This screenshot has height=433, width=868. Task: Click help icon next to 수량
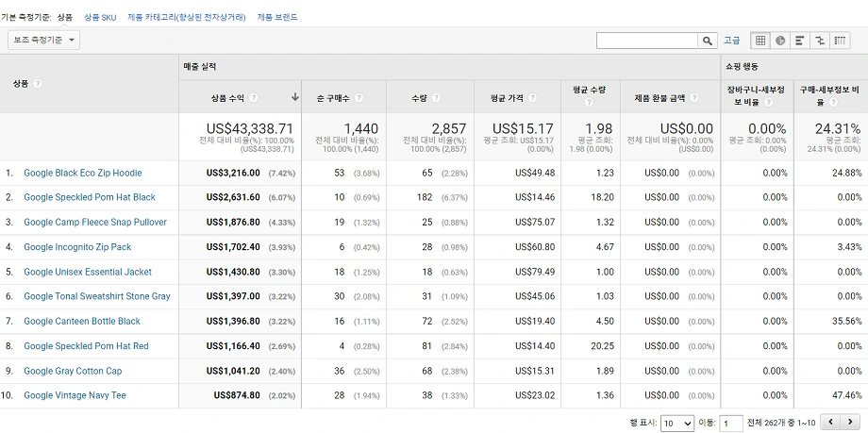click(436, 97)
